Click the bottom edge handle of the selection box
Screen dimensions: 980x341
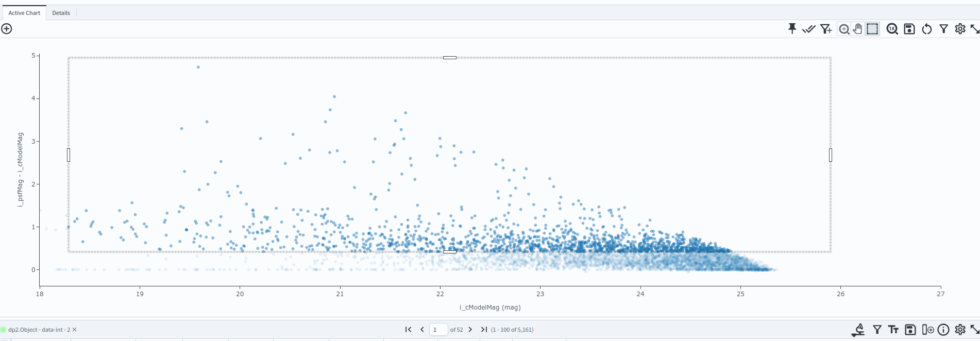450,252
